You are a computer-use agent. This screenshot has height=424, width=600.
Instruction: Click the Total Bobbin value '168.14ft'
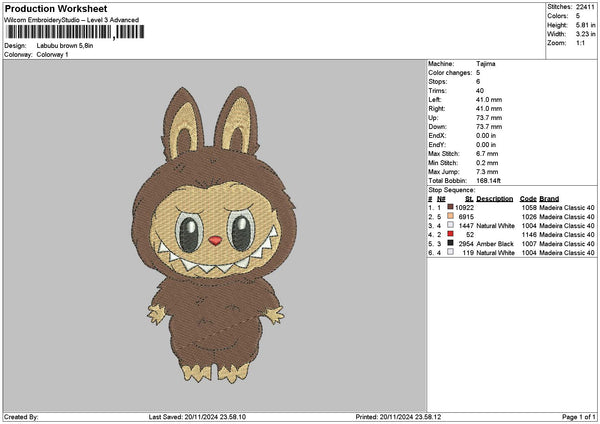click(488, 181)
